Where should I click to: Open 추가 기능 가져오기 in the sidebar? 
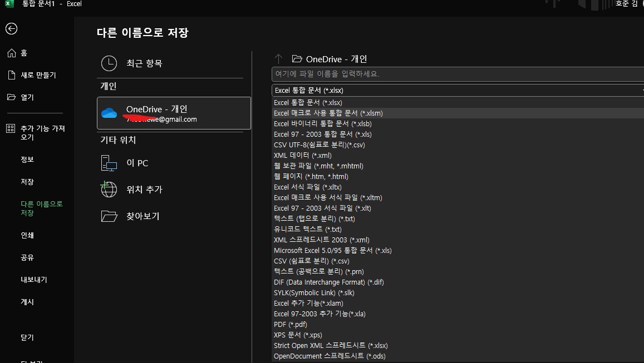coord(43,133)
